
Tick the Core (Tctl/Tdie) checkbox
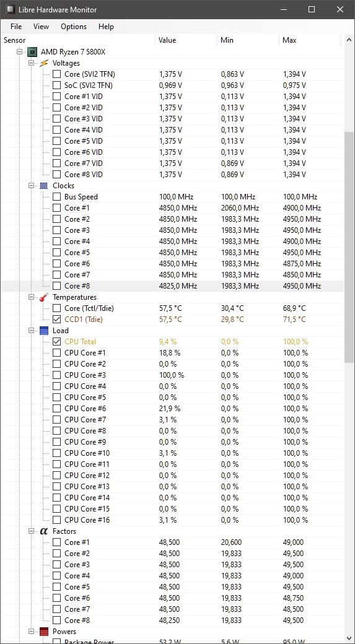pyautogui.click(x=57, y=308)
